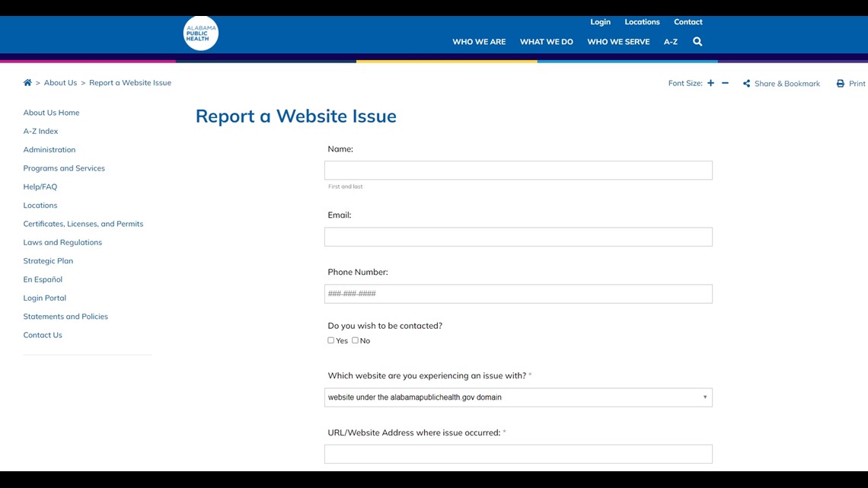Open Strategic Plan sidebar link

pos(48,260)
